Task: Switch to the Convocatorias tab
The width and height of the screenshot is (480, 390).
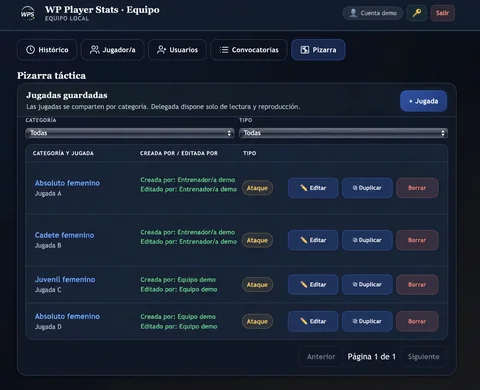Action: click(249, 50)
